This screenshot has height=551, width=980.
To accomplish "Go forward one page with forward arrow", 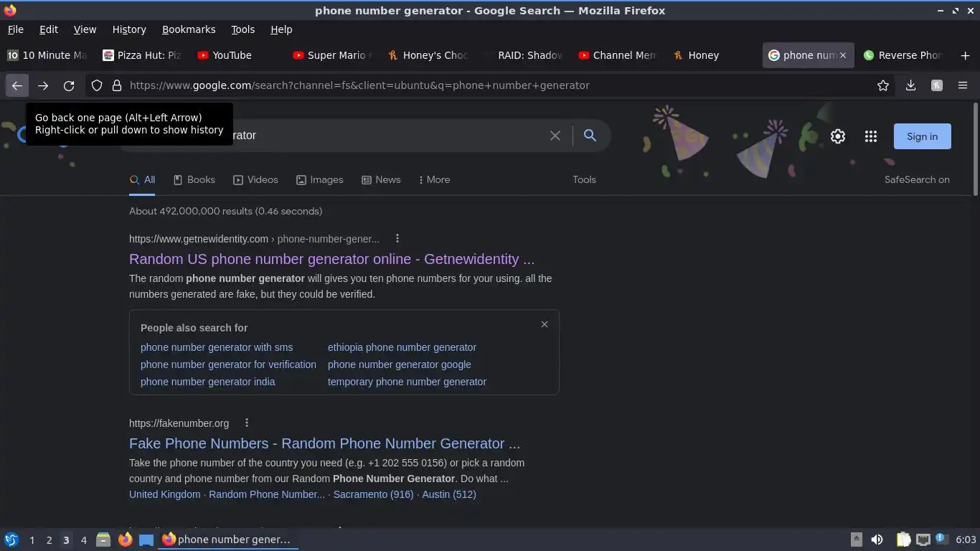I will coord(43,85).
